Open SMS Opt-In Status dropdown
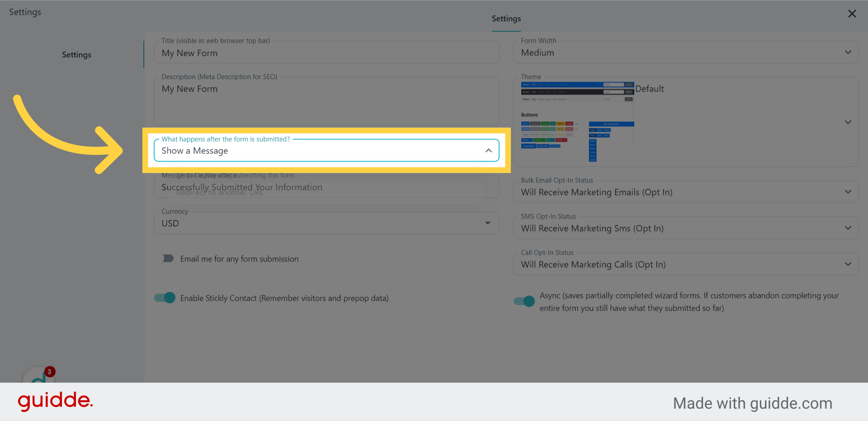 (x=848, y=228)
